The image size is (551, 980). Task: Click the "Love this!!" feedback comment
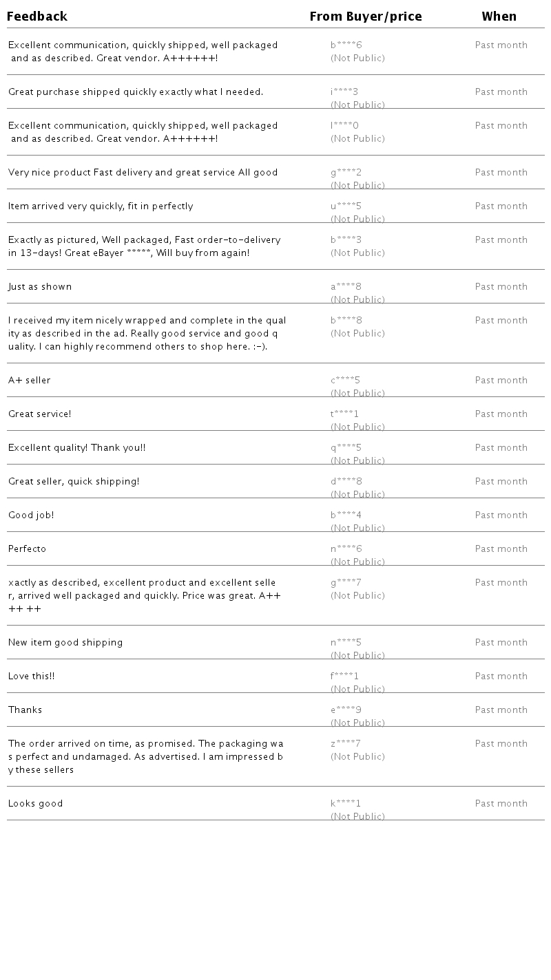coord(32,677)
